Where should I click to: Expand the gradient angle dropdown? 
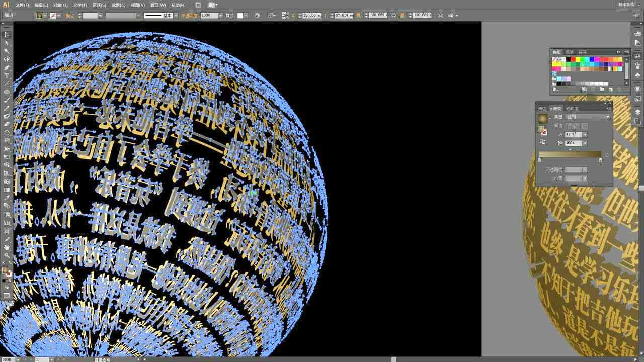pos(585,134)
